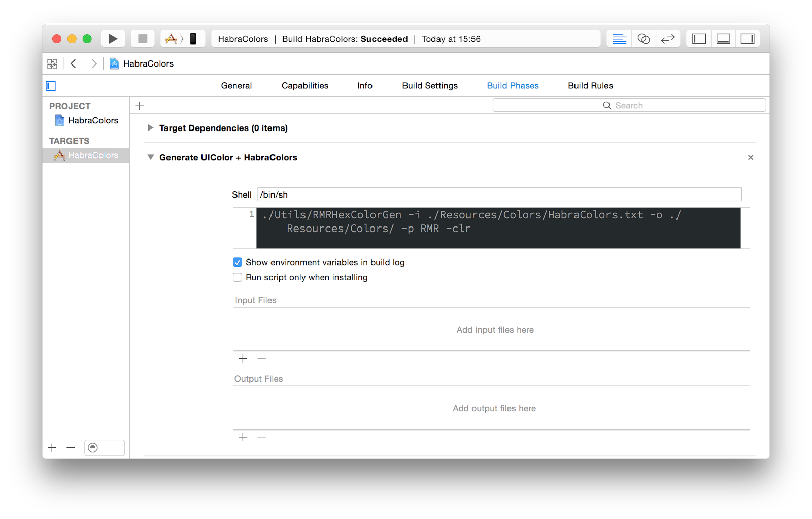
Task: Open the Assistant editor
Action: click(x=644, y=39)
